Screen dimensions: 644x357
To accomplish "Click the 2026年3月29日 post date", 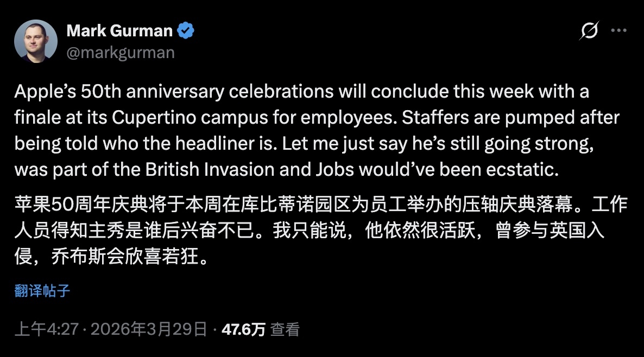I will click(x=148, y=329).
